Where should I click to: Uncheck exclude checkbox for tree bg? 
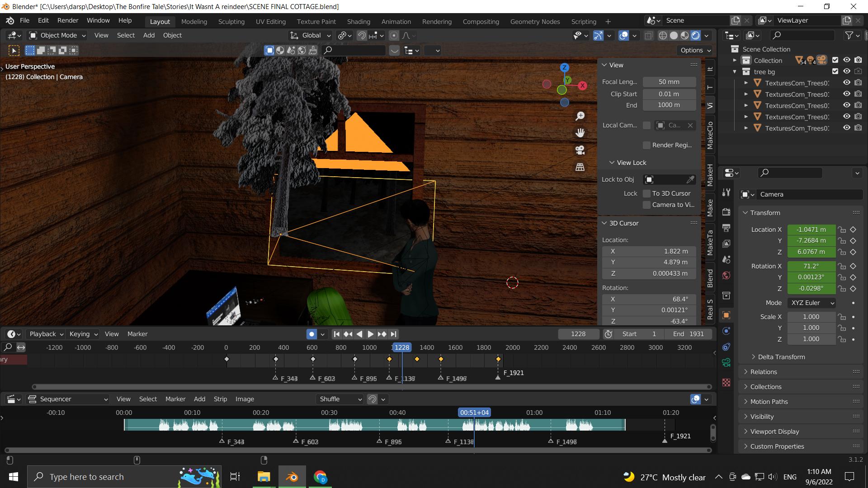835,71
